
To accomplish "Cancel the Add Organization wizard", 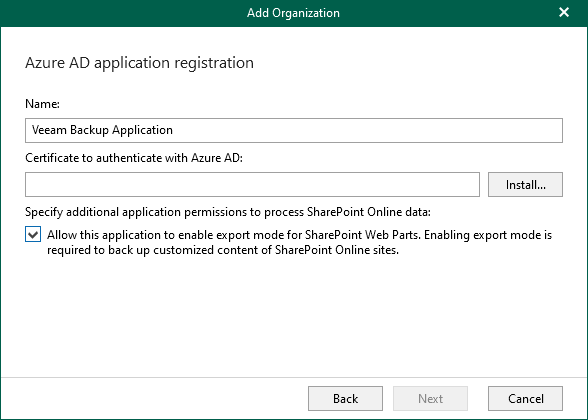I will [x=525, y=398].
